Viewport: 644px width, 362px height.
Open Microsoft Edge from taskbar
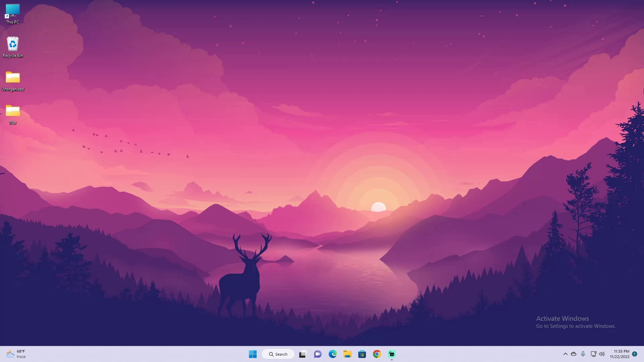pyautogui.click(x=332, y=354)
